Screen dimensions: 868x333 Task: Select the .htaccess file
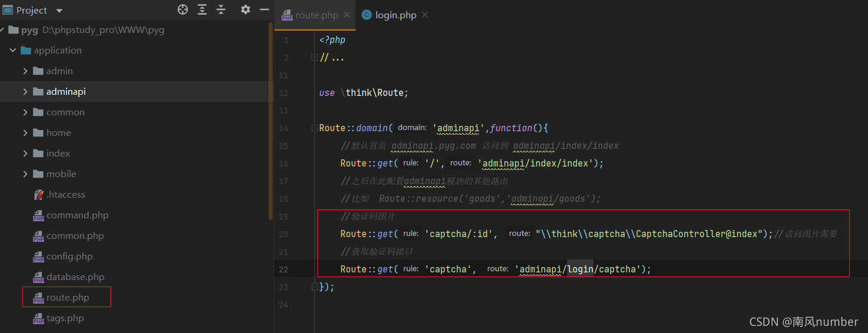(66, 195)
